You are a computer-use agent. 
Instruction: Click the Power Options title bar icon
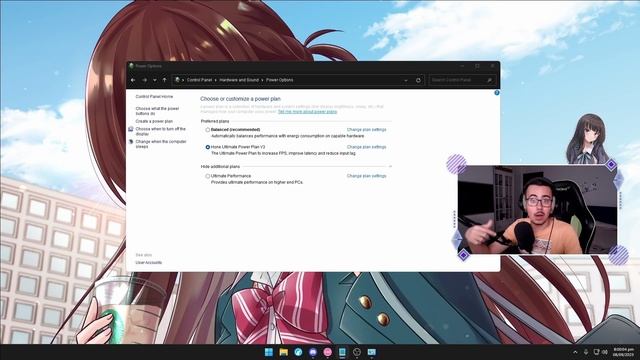(131, 66)
